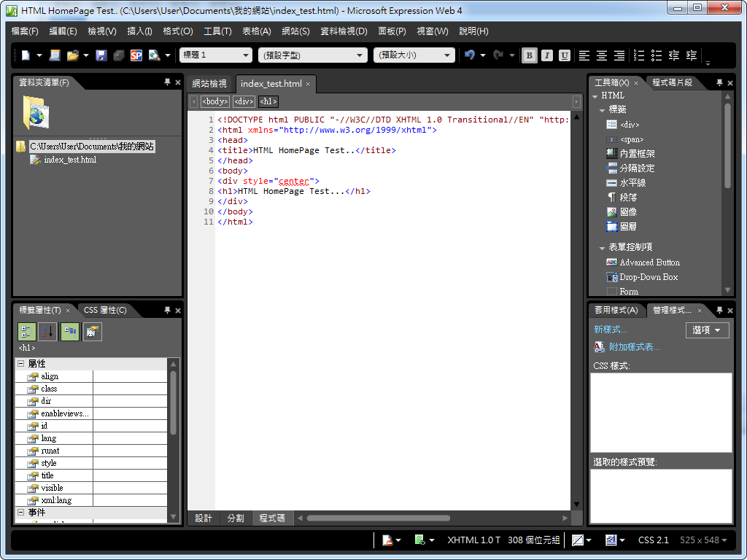Open the 選項 dropdown in Manage Styles
Viewport: 747px width, 560px height.
coord(707,330)
